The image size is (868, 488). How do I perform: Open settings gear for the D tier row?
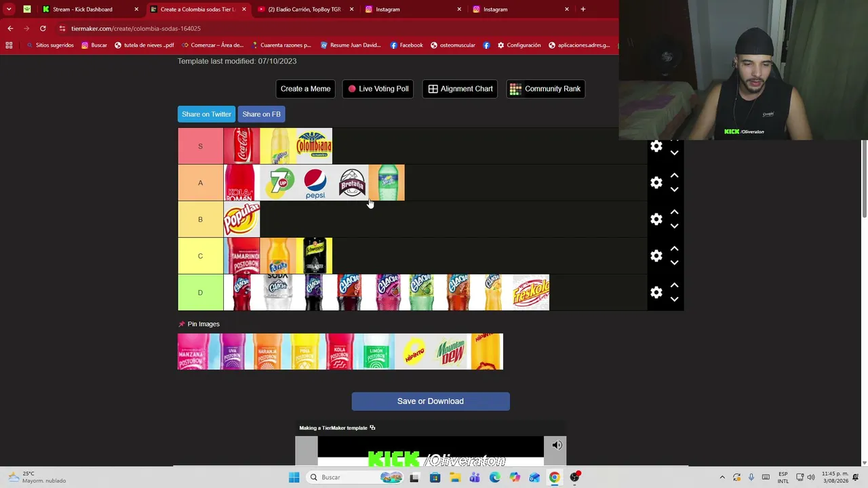(656, 293)
